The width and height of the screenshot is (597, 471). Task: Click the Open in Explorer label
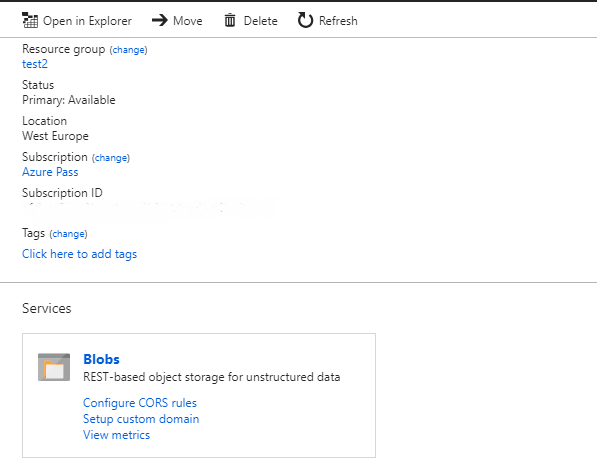click(x=87, y=21)
